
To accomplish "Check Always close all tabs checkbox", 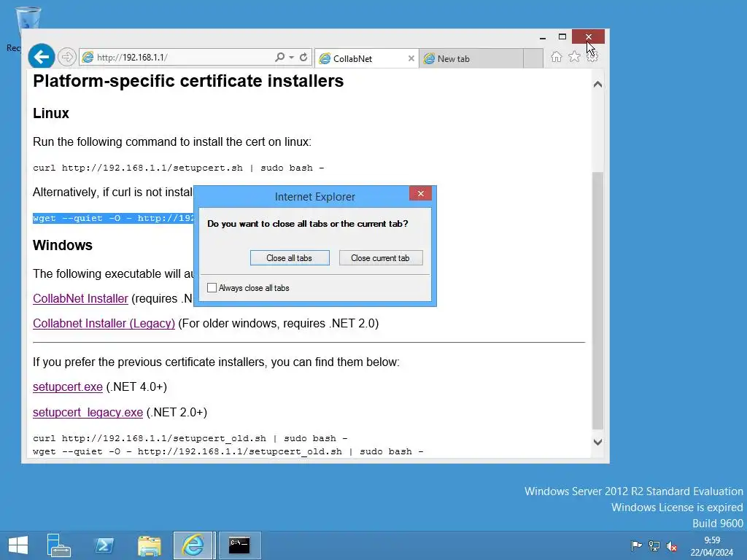I will [x=212, y=287].
